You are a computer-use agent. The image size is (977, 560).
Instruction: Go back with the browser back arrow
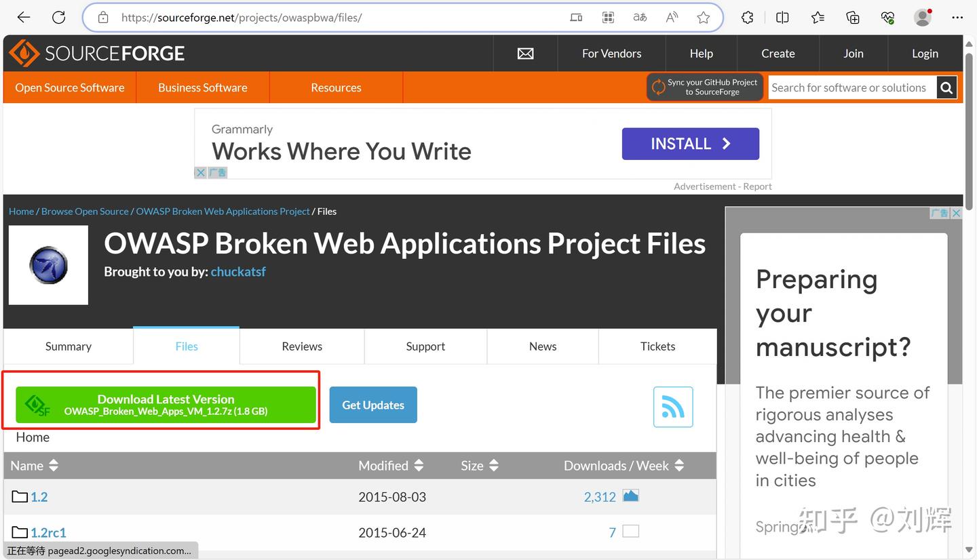pyautogui.click(x=24, y=18)
